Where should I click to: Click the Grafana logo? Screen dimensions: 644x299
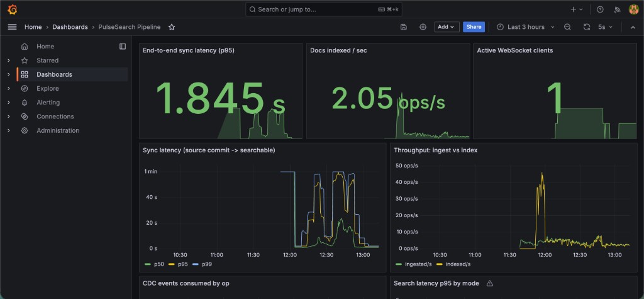(x=13, y=9)
